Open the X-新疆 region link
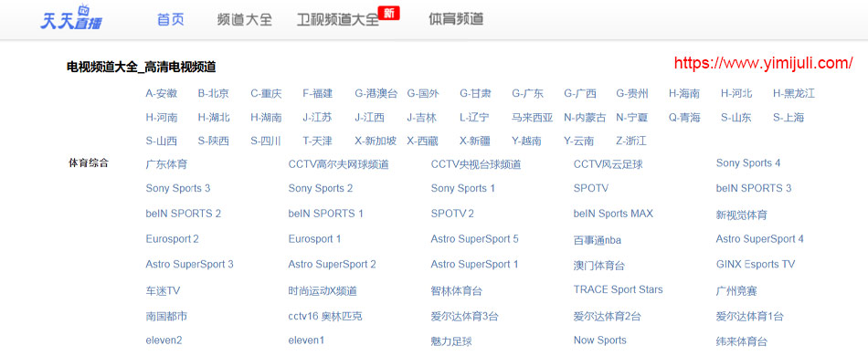Screen dimensions: 868x356 pos(475,141)
